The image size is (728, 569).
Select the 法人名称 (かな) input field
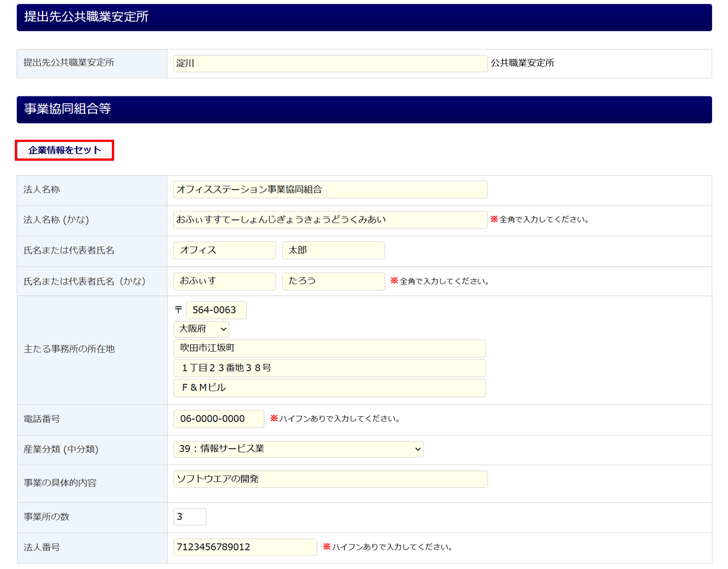330,220
